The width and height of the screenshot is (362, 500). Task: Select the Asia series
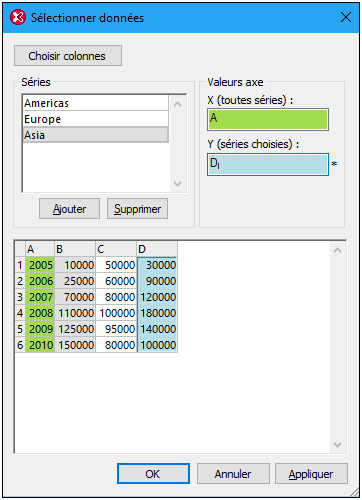tap(96, 135)
